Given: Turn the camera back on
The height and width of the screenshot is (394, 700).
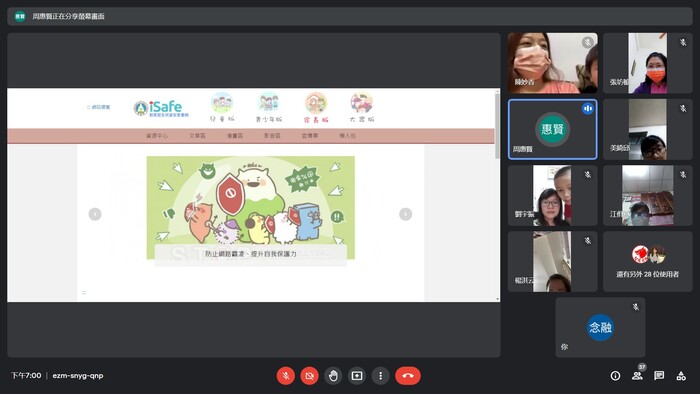Looking at the screenshot, I should click(x=309, y=376).
